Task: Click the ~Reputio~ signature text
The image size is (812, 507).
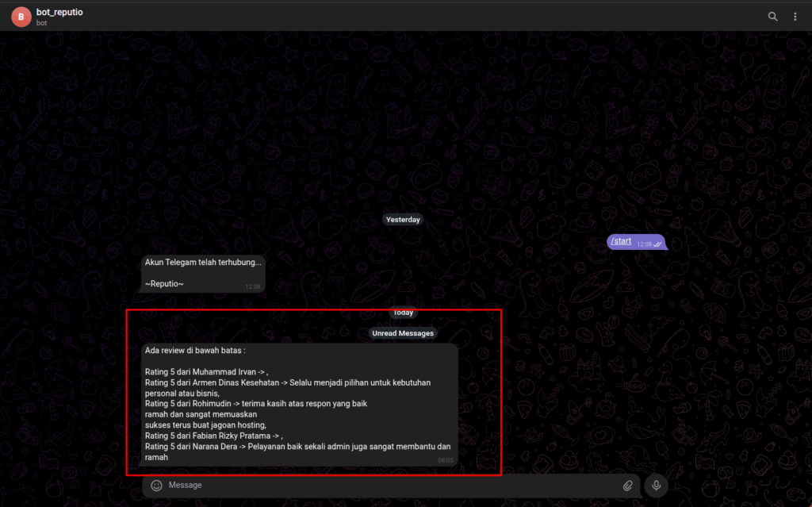Action: (x=164, y=284)
